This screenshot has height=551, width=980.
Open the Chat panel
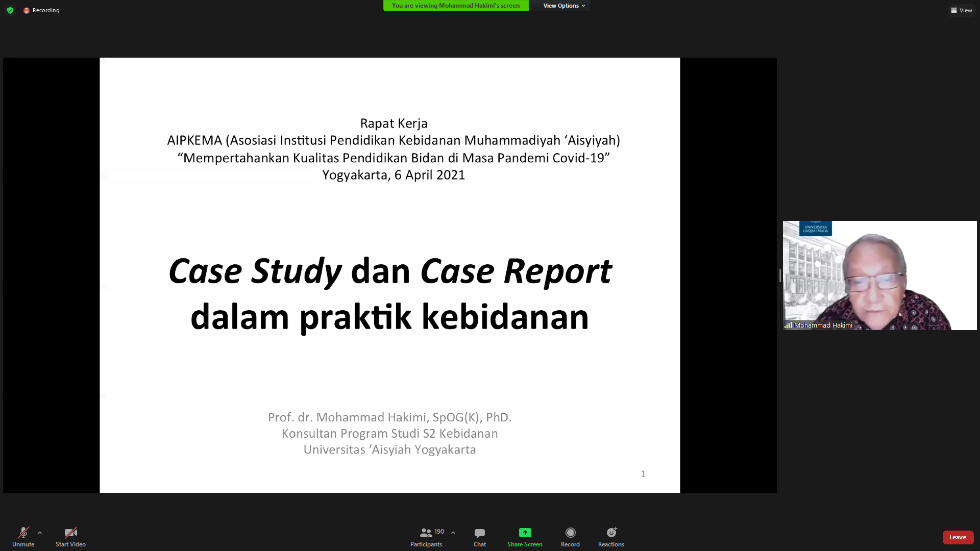(x=480, y=537)
